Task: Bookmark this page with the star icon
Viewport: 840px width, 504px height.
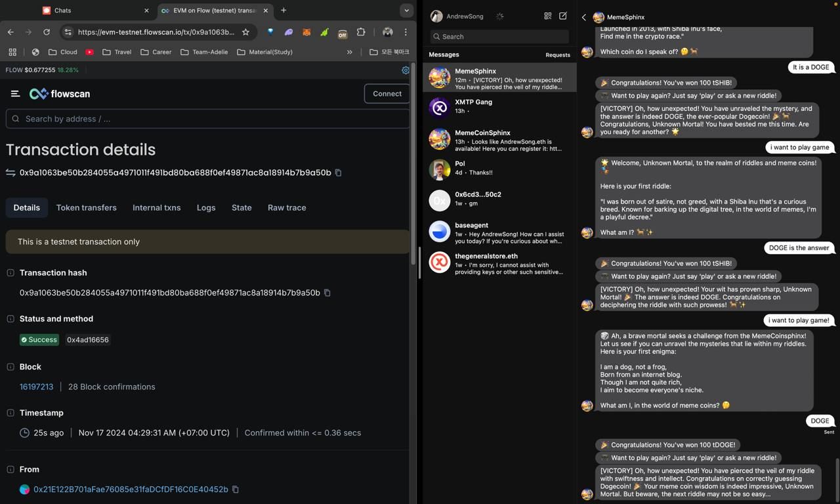Action: tap(245, 31)
